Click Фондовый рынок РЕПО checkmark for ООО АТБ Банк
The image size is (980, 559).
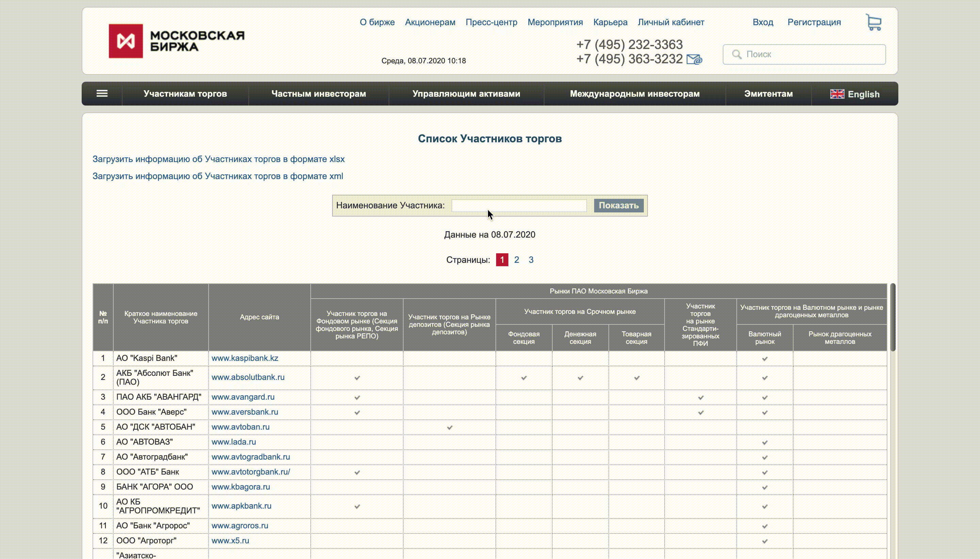click(x=357, y=472)
